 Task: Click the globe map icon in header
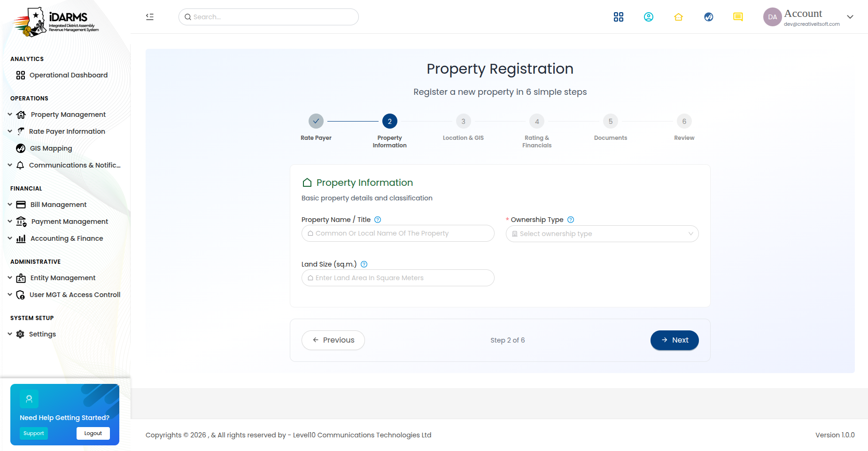click(709, 17)
